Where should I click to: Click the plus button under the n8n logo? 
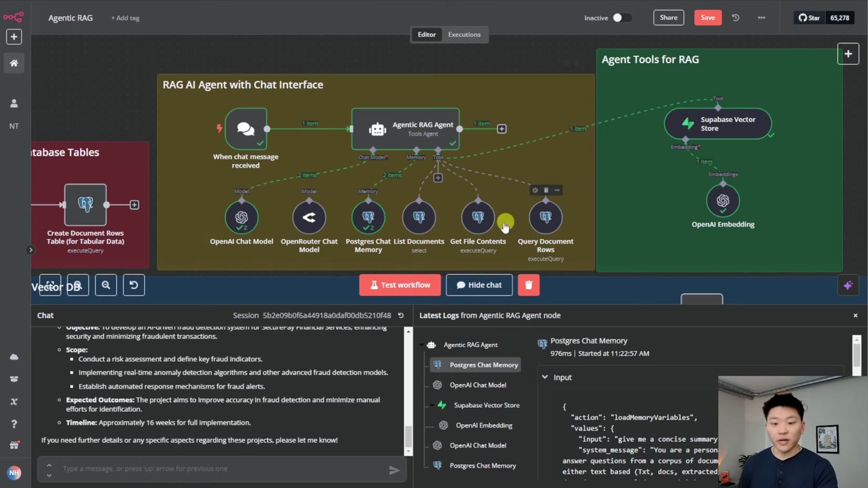pos(14,37)
